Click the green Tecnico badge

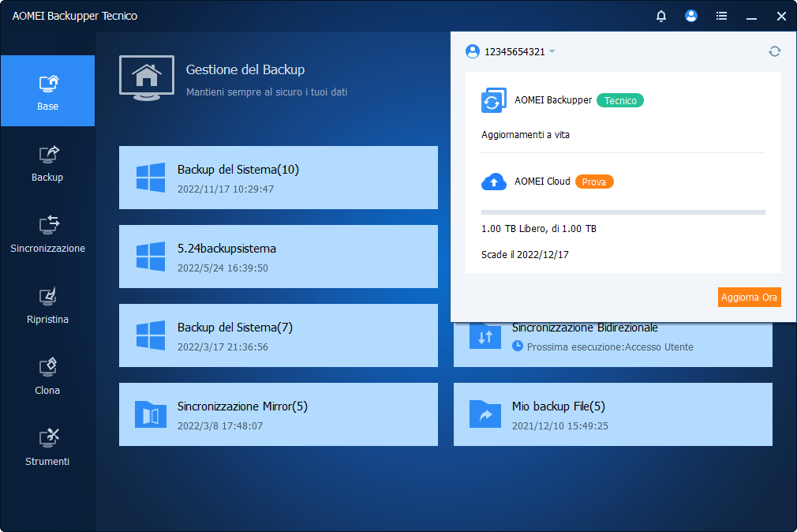[x=620, y=100]
